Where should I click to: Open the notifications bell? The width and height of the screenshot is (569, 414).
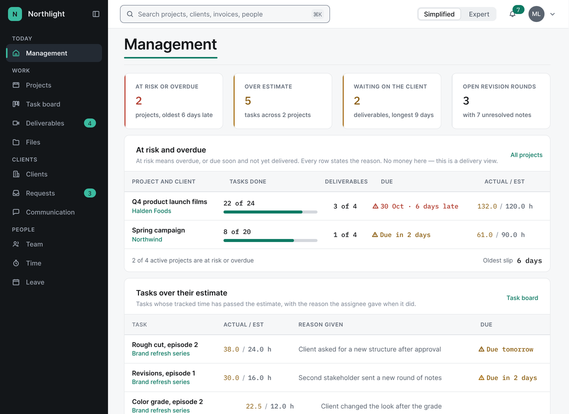512,14
